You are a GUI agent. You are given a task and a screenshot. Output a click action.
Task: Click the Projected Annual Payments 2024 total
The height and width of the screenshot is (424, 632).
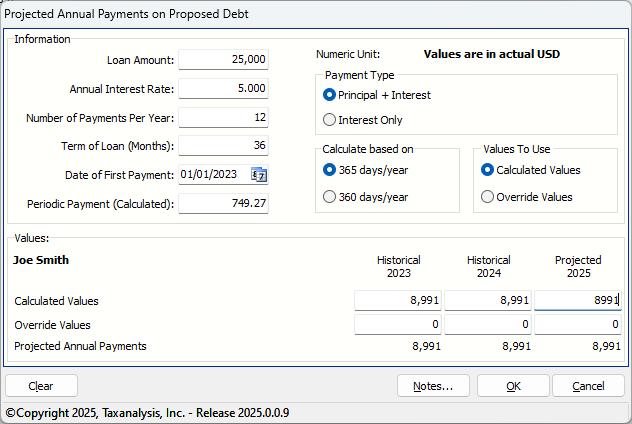pyautogui.click(x=516, y=346)
